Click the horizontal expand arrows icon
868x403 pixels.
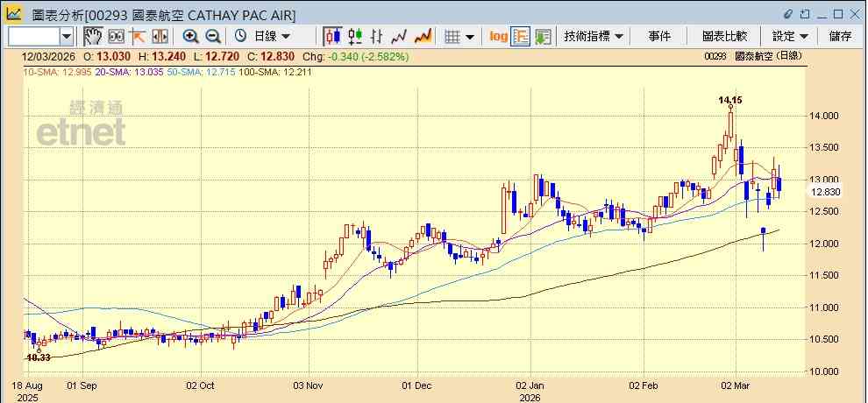(x=160, y=37)
